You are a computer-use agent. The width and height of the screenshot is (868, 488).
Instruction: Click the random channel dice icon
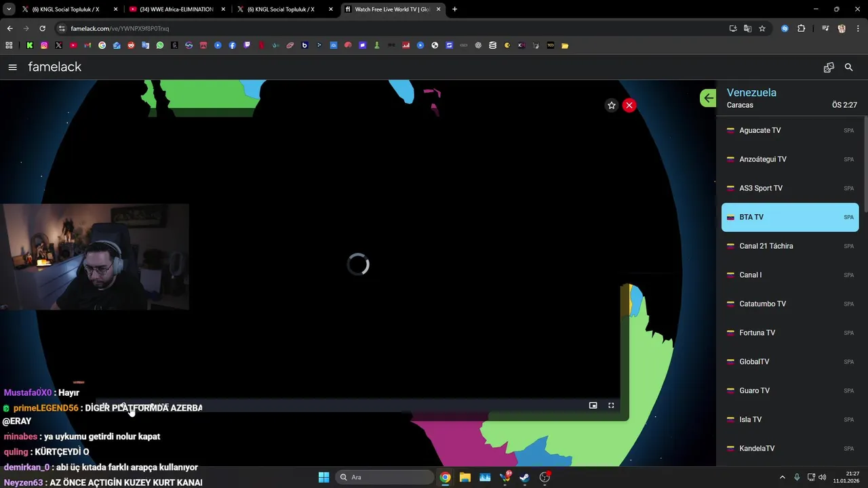point(829,67)
